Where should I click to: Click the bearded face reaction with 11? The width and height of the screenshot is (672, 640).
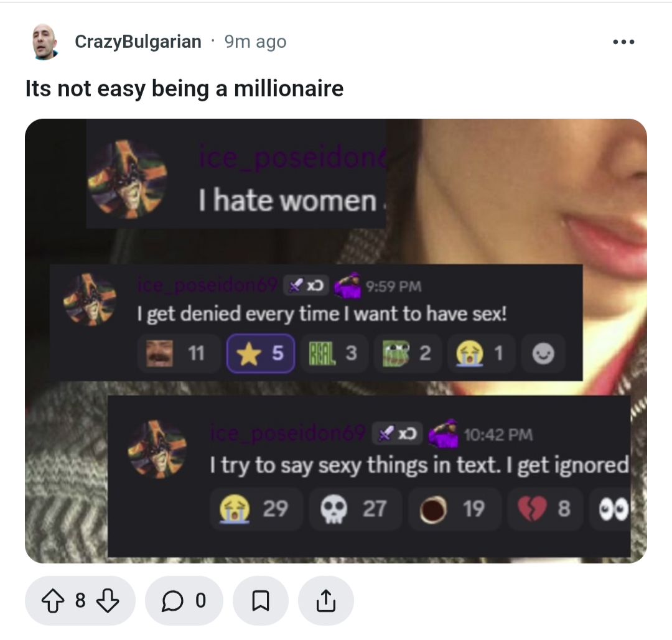(179, 353)
